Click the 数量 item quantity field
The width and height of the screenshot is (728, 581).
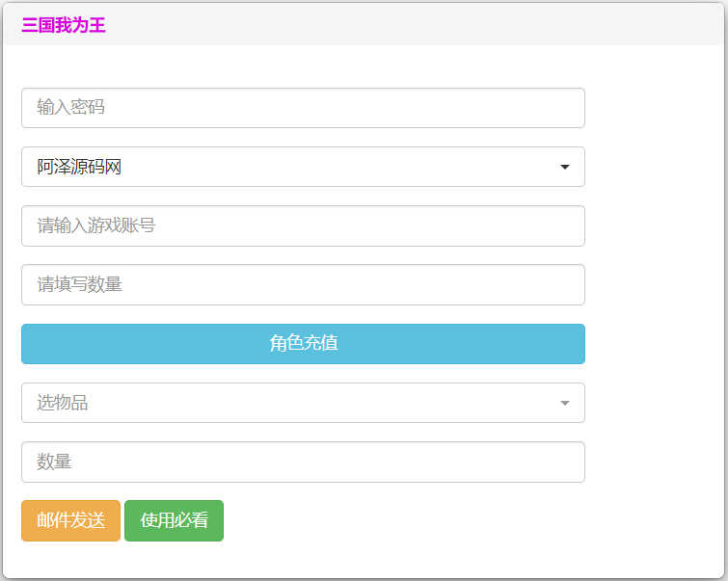[303, 462]
